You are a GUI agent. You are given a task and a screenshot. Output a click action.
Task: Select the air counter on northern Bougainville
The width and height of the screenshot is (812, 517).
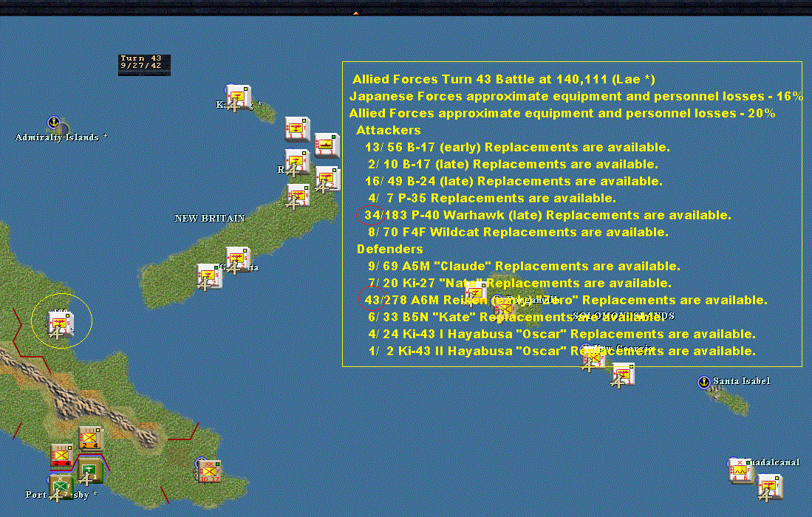click(475, 294)
